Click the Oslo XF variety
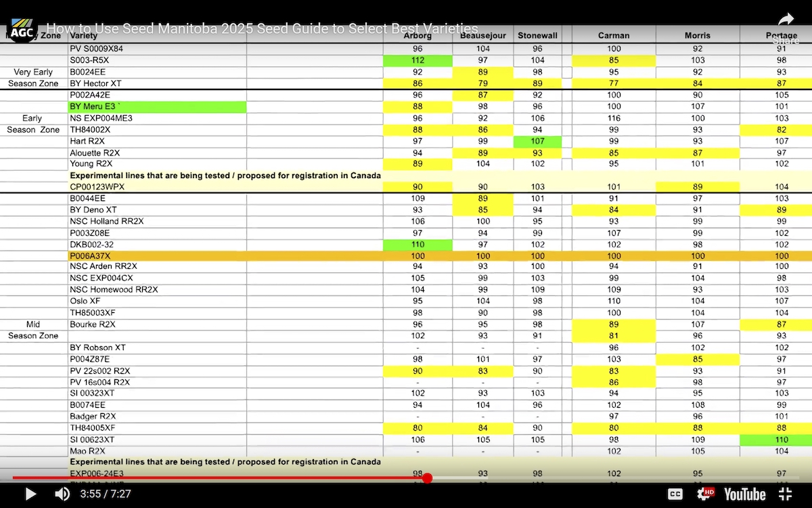 (x=85, y=301)
